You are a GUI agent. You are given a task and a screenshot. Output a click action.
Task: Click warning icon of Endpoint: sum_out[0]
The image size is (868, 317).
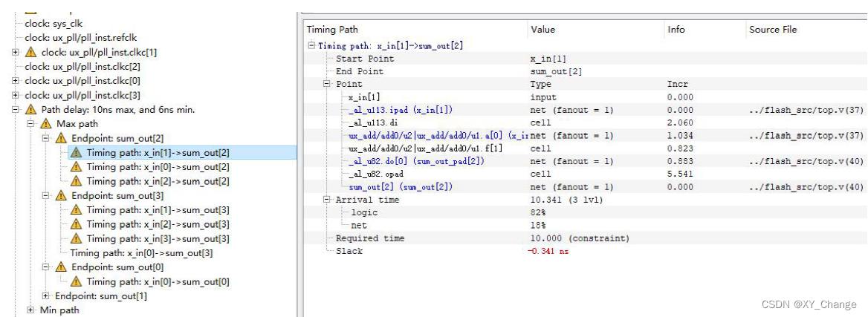click(x=60, y=267)
